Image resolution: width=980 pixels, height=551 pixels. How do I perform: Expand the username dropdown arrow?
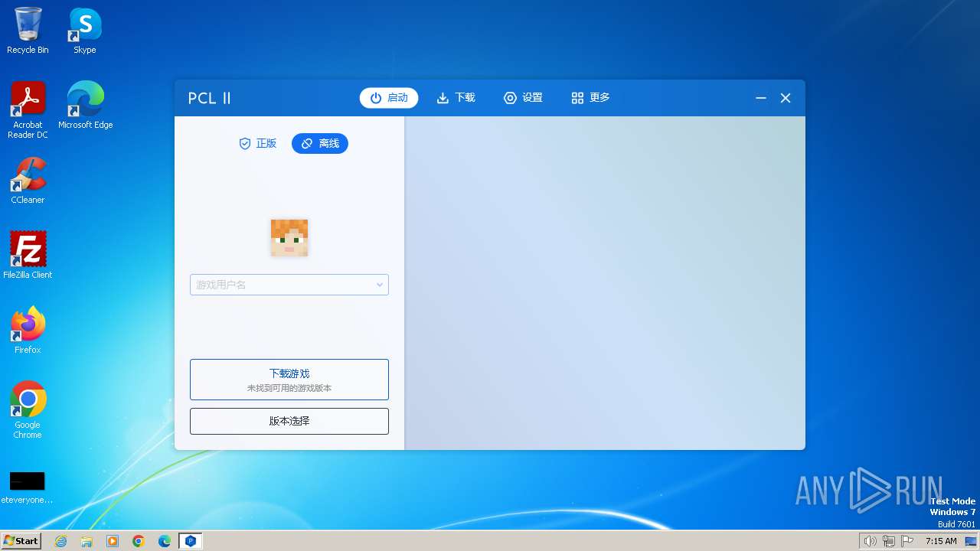[379, 285]
